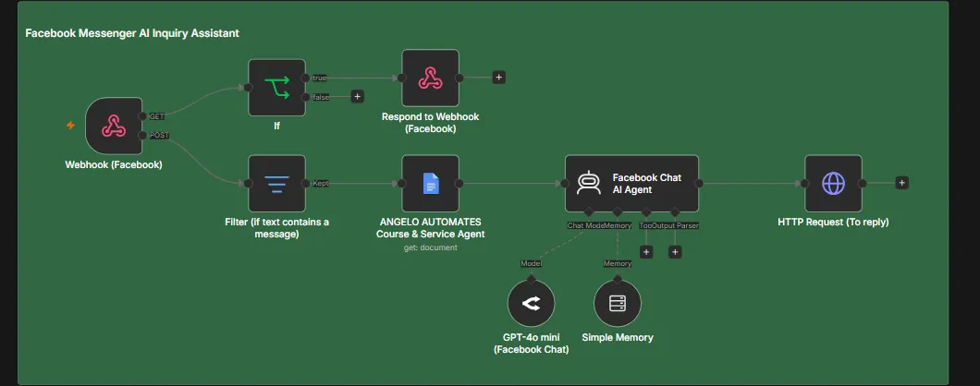Select the Google Docs ANGELO AUTOMATES node
The image size is (980, 386).
click(430, 184)
